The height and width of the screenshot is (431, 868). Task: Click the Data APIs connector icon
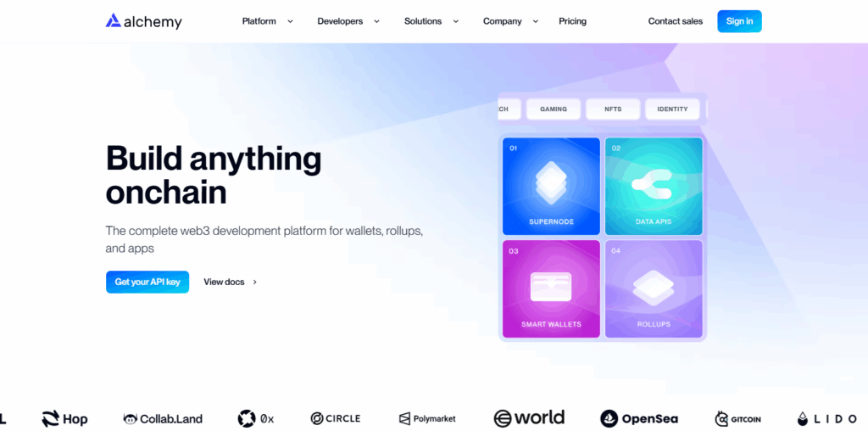click(654, 186)
